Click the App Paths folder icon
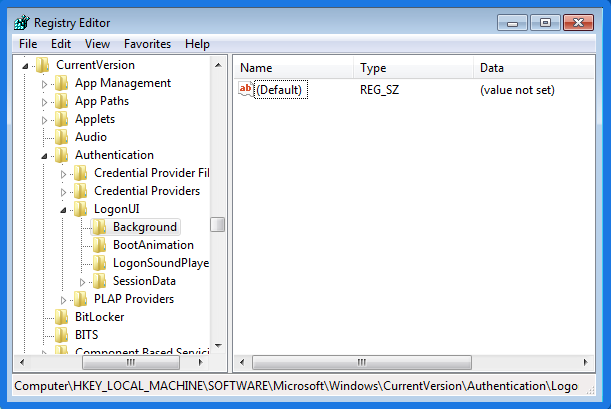This screenshot has width=611, height=409. pos(62,101)
